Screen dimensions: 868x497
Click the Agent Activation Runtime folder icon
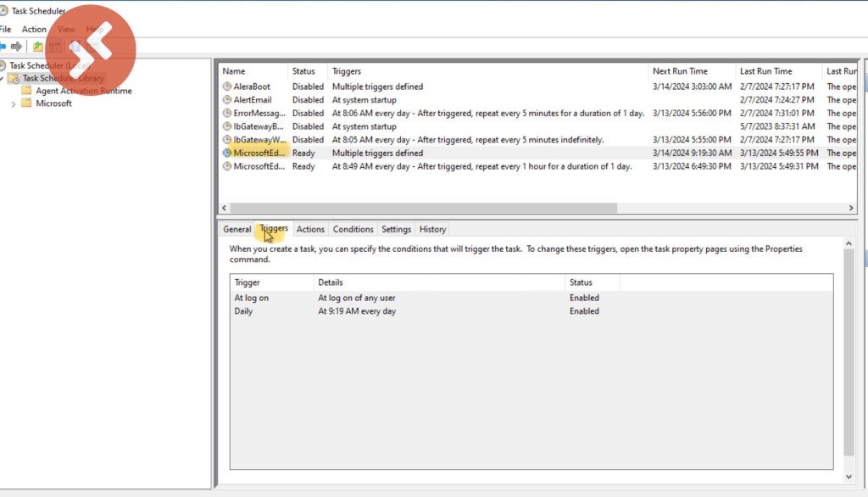[x=26, y=91]
